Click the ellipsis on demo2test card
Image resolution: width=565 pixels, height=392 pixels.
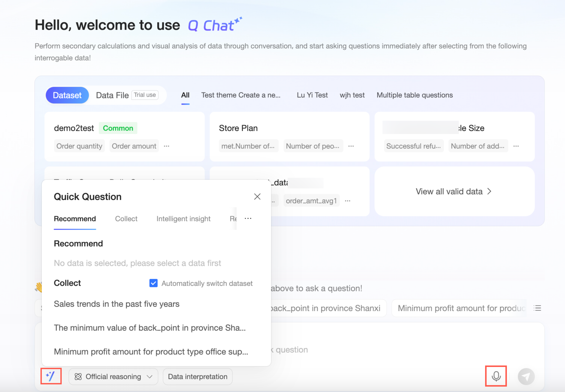(166, 146)
